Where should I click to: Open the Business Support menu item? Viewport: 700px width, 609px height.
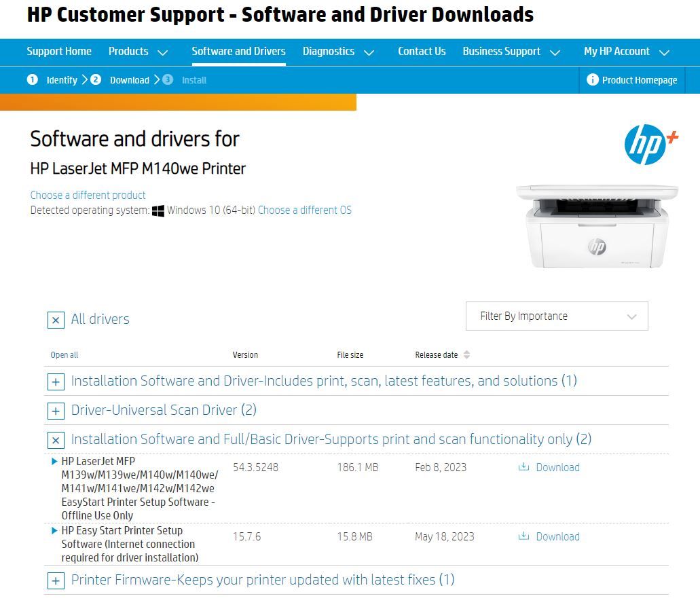pos(501,52)
